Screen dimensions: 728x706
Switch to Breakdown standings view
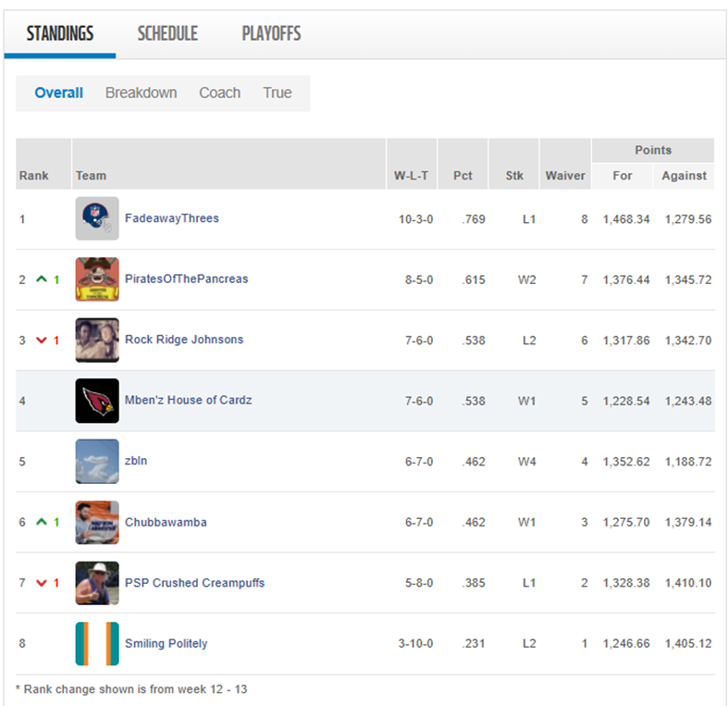coord(142,93)
